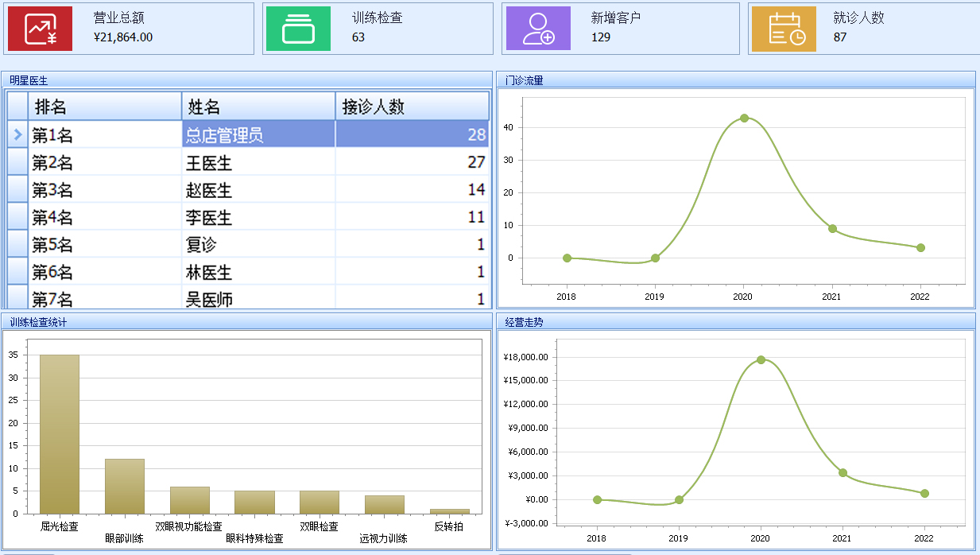
Task: Sort by the 排名 column header
Action: tap(105, 107)
